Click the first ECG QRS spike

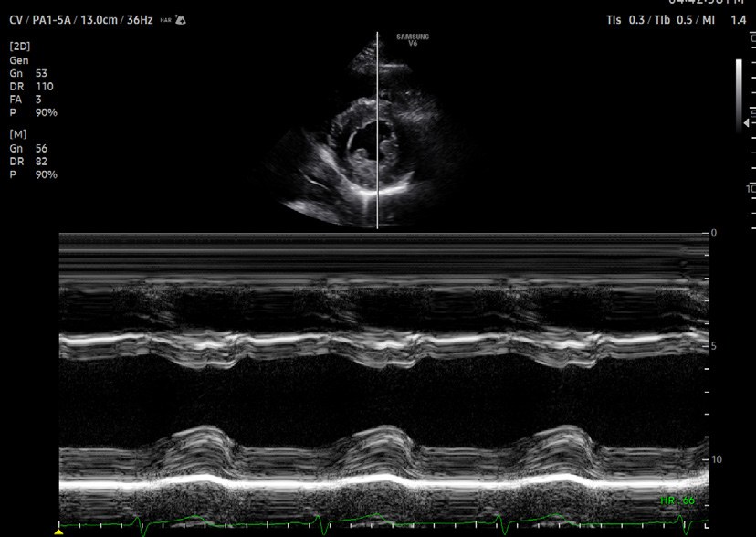(x=140, y=524)
